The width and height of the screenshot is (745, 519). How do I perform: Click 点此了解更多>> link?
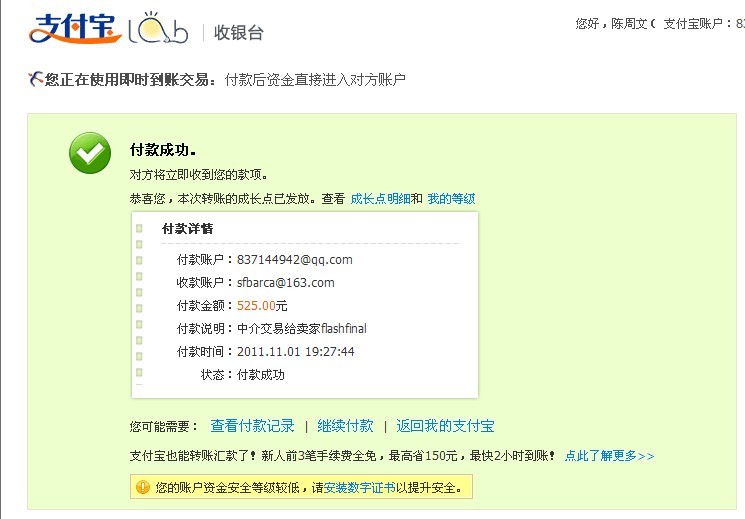609,456
